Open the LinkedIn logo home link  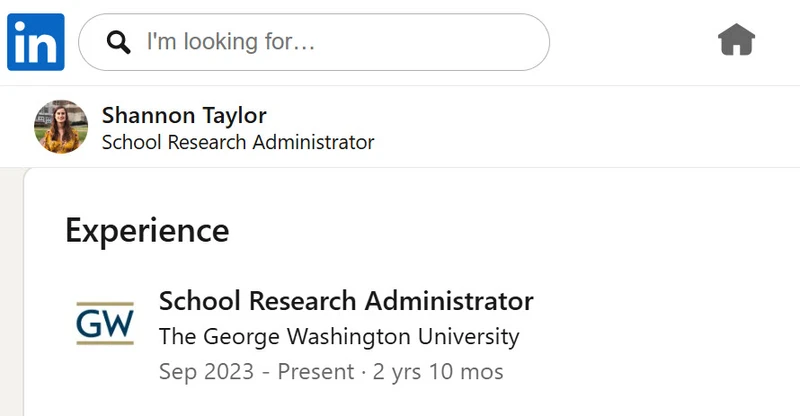(x=36, y=42)
